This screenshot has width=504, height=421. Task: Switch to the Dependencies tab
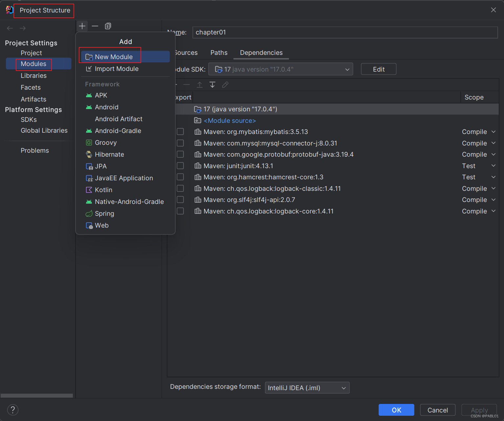point(261,53)
